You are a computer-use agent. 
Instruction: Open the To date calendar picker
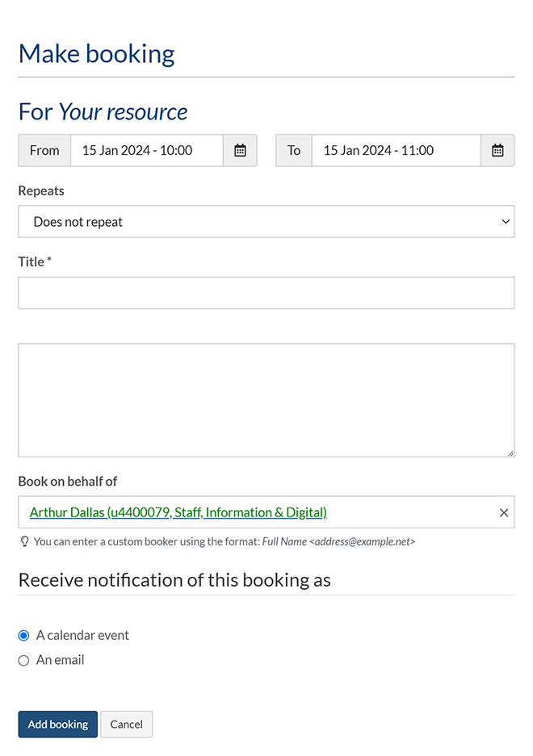pyautogui.click(x=497, y=150)
